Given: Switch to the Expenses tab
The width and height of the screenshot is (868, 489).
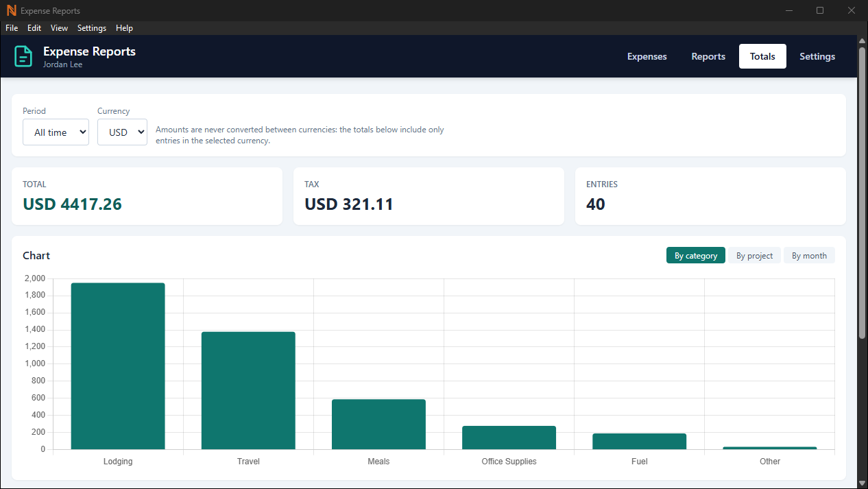Looking at the screenshot, I should pyautogui.click(x=647, y=56).
